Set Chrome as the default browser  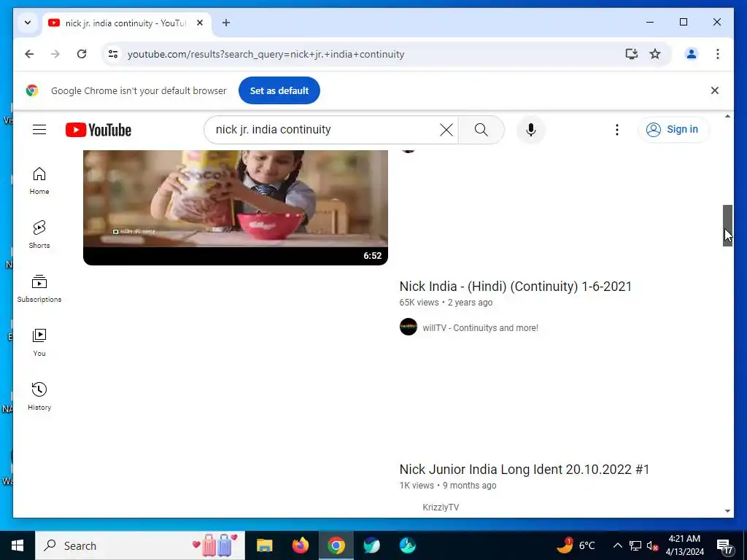(x=279, y=90)
